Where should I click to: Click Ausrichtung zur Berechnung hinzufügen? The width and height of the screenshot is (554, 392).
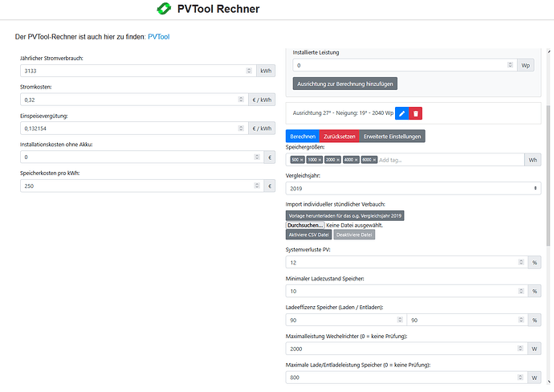point(344,84)
